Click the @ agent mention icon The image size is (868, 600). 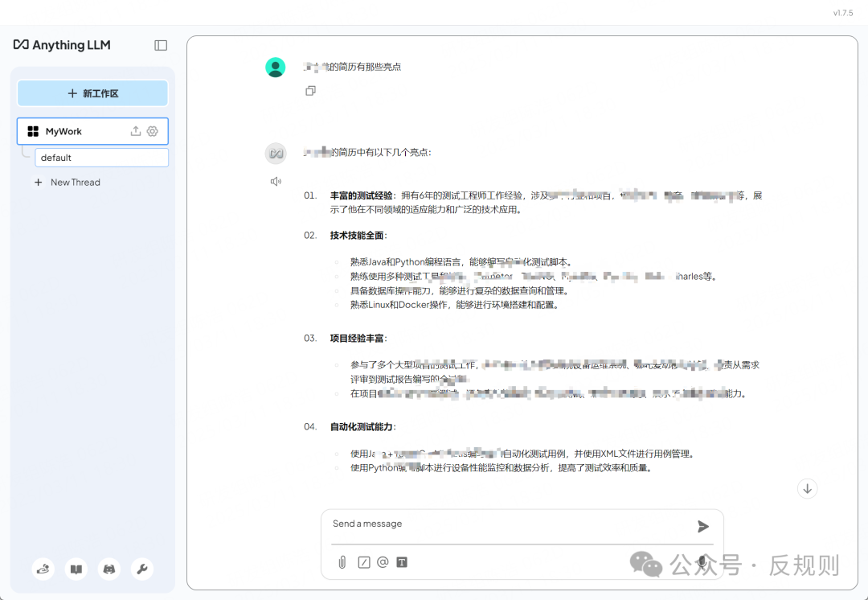381,562
